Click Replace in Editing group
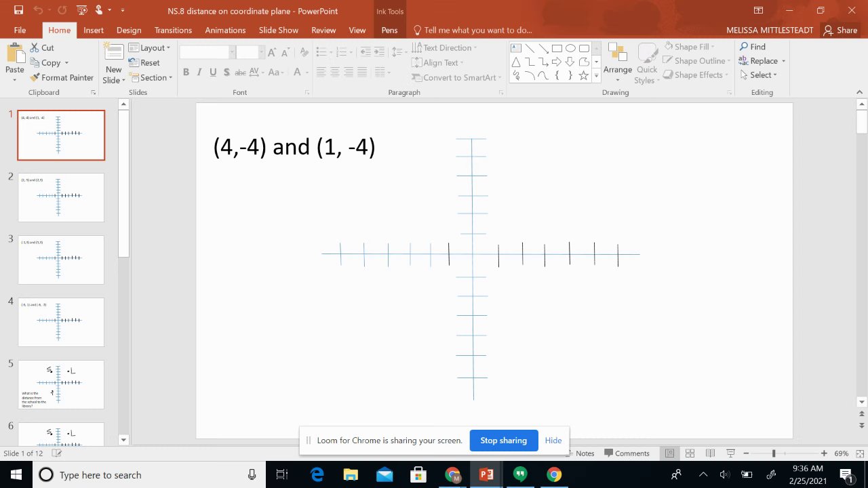Screen dimensions: 868x488 pyautogui.click(x=762, y=61)
